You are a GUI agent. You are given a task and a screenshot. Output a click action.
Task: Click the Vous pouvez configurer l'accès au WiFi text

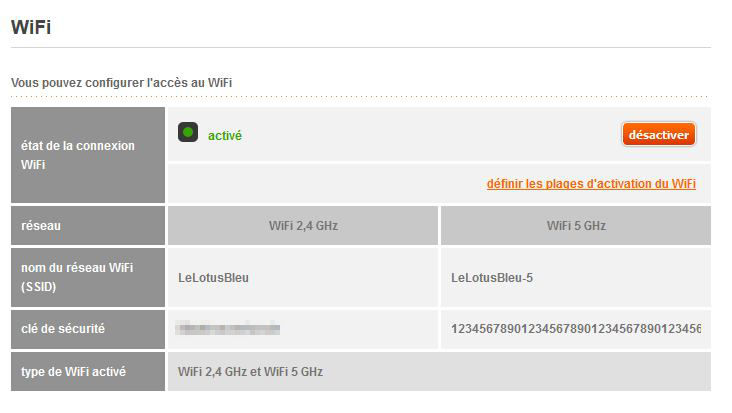tap(121, 83)
